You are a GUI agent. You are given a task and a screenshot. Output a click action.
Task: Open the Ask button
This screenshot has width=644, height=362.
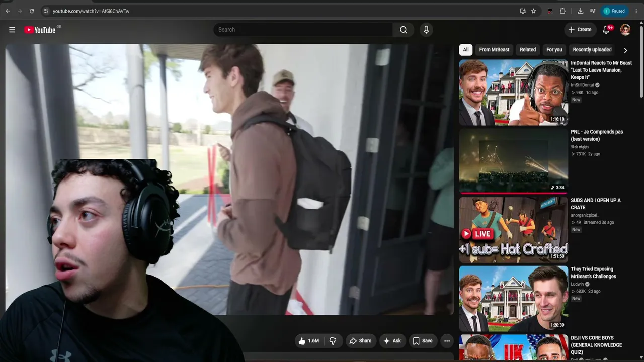click(x=392, y=341)
